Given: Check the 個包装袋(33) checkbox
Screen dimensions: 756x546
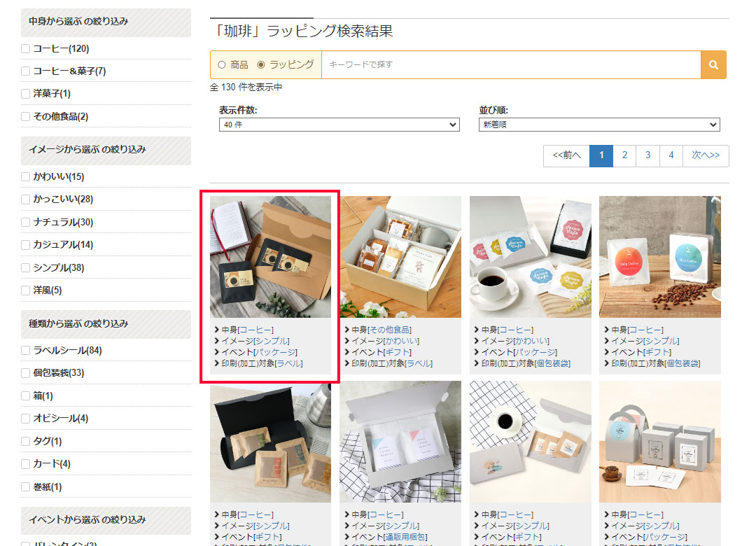Looking at the screenshot, I should coord(26,373).
